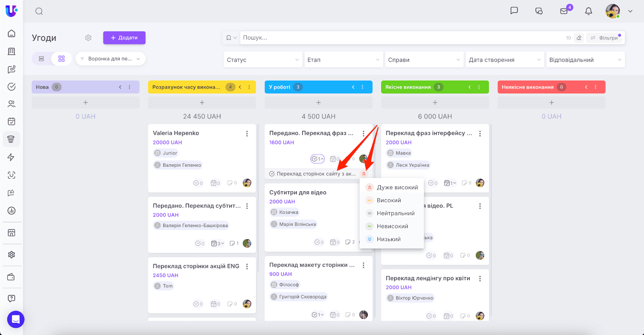This screenshot has width=644, height=335.
Task: Open the Відповідальний filter dropdown
Action: click(585, 60)
